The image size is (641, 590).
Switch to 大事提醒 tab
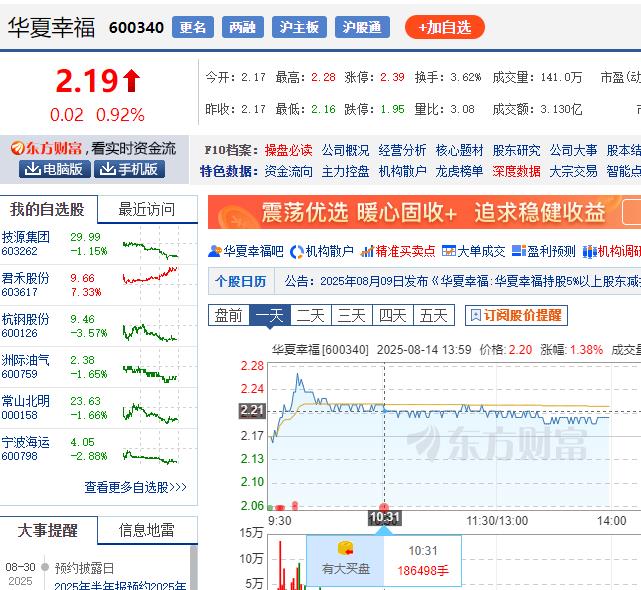(x=48, y=530)
